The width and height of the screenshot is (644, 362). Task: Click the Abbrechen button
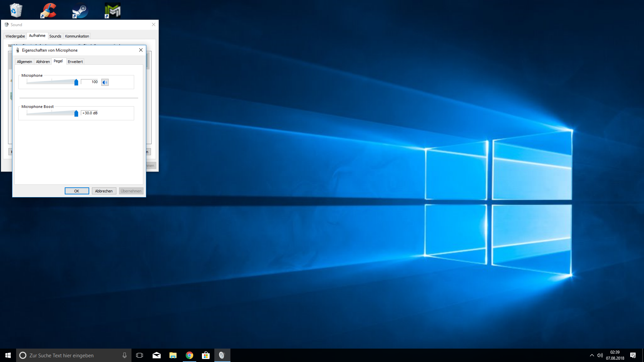(104, 191)
